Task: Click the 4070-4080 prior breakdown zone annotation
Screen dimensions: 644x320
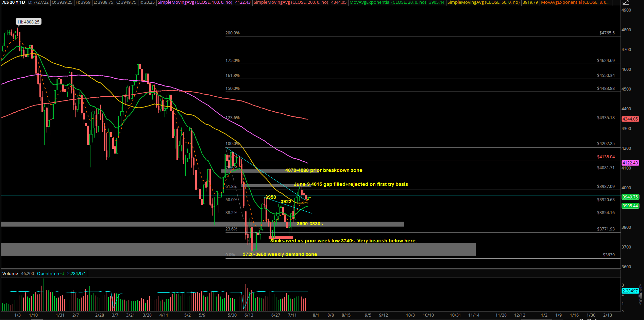Action: [x=323, y=170]
